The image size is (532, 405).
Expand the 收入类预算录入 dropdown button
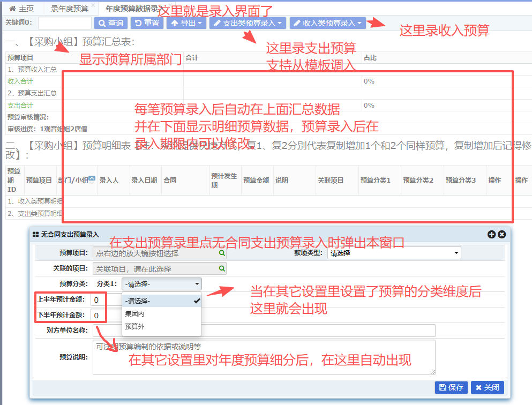[328, 23]
